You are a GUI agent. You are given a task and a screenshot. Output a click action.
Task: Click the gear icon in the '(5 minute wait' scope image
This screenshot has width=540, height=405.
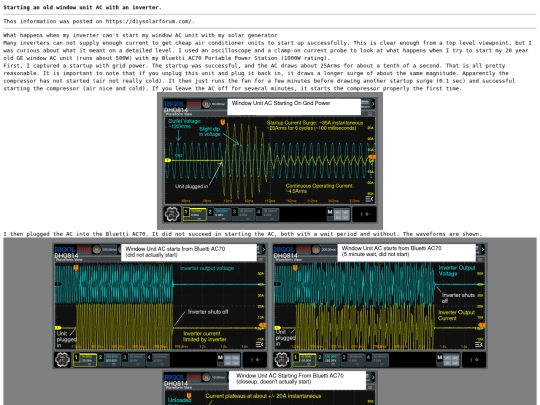[x=282, y=360]
